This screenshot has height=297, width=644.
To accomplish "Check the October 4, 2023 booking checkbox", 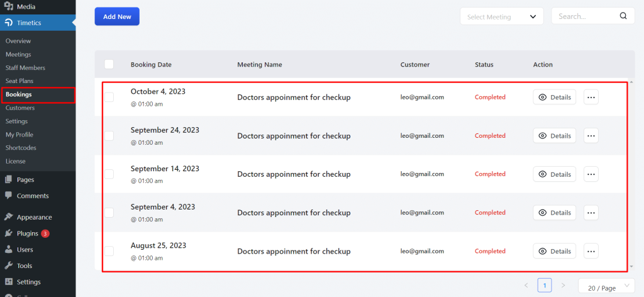I will (x=109, y=98).
